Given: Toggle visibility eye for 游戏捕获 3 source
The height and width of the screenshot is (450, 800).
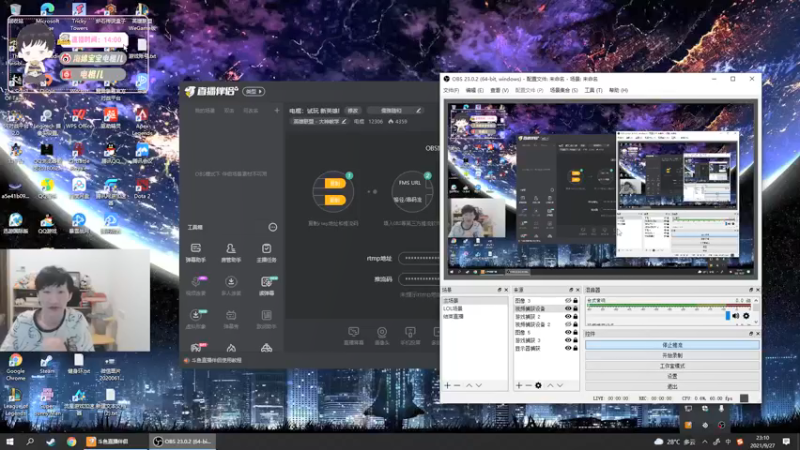Looking at the screenshot, I should pos(567,340).
